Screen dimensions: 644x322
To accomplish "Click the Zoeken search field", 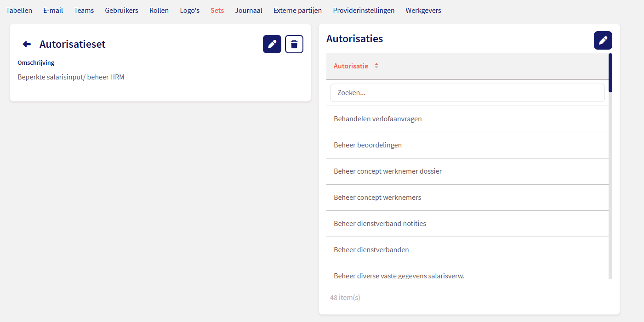I will (467, 93).
